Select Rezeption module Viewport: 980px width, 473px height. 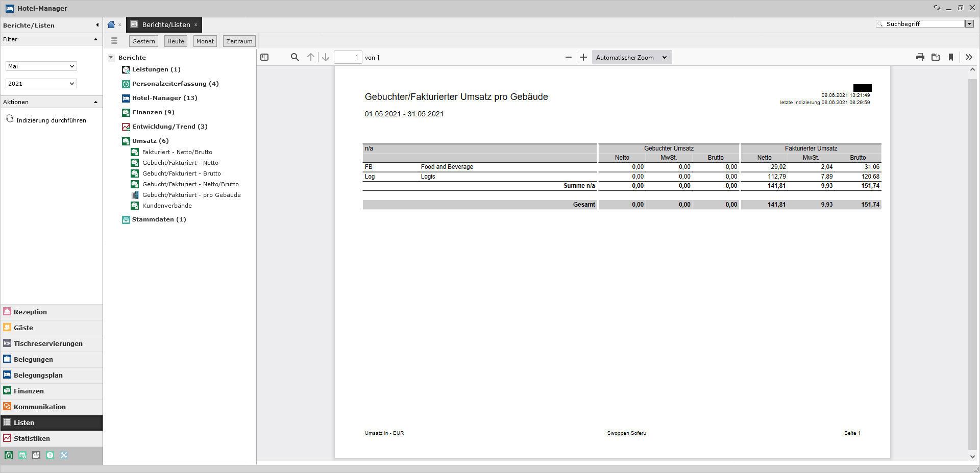click(x=52, y=312)
